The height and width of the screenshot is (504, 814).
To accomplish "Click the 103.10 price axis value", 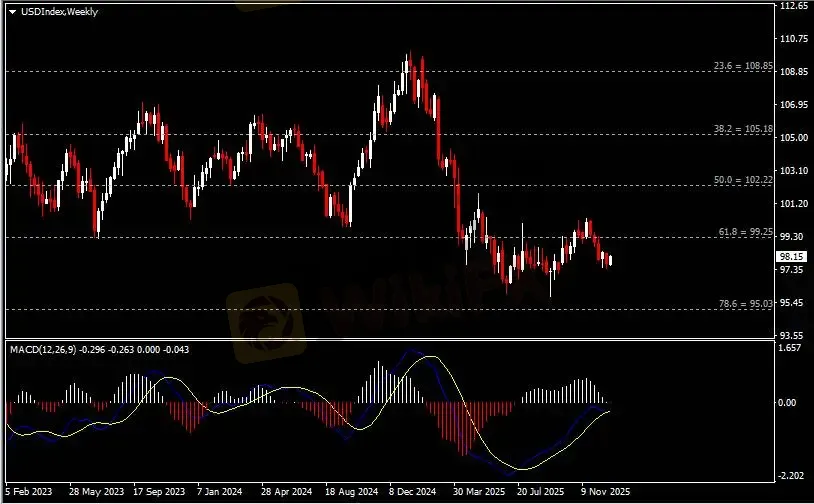I will [792, 171].
